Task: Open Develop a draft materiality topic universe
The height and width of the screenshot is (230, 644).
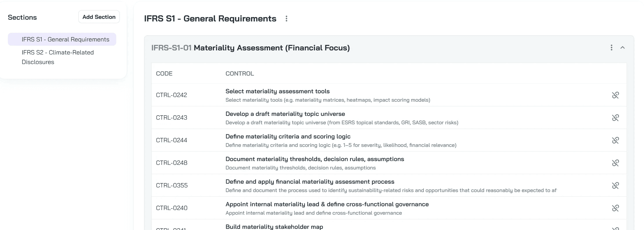Action: [285, 114]
